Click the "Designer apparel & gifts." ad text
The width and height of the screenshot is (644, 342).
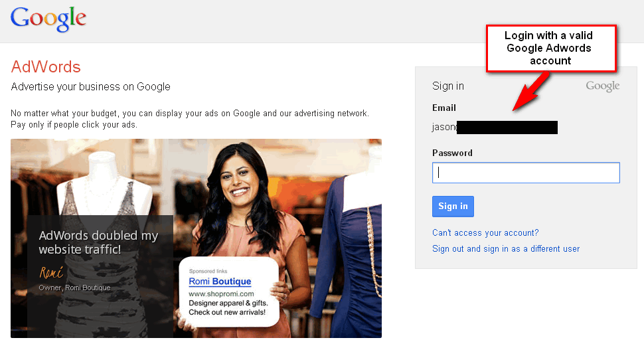(228, 303)
